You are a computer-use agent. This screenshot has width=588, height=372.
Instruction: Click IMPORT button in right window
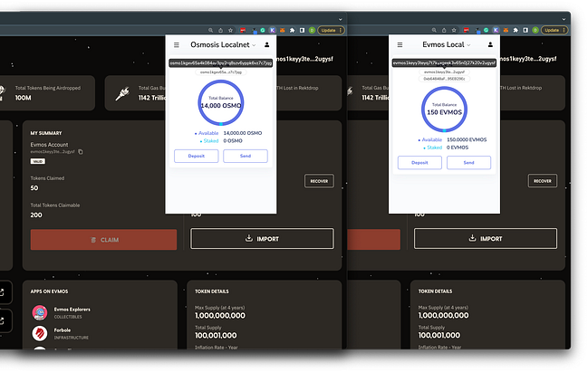pos(486,239)
